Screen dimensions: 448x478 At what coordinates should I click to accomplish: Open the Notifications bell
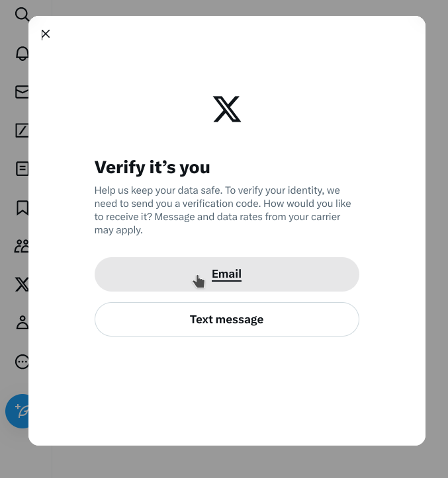coord(22,54)
